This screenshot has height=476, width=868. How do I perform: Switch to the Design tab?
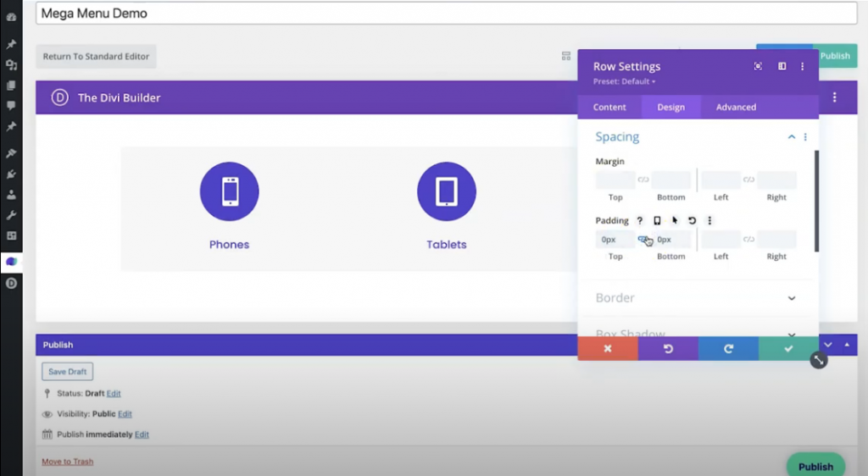click(671, 108)
